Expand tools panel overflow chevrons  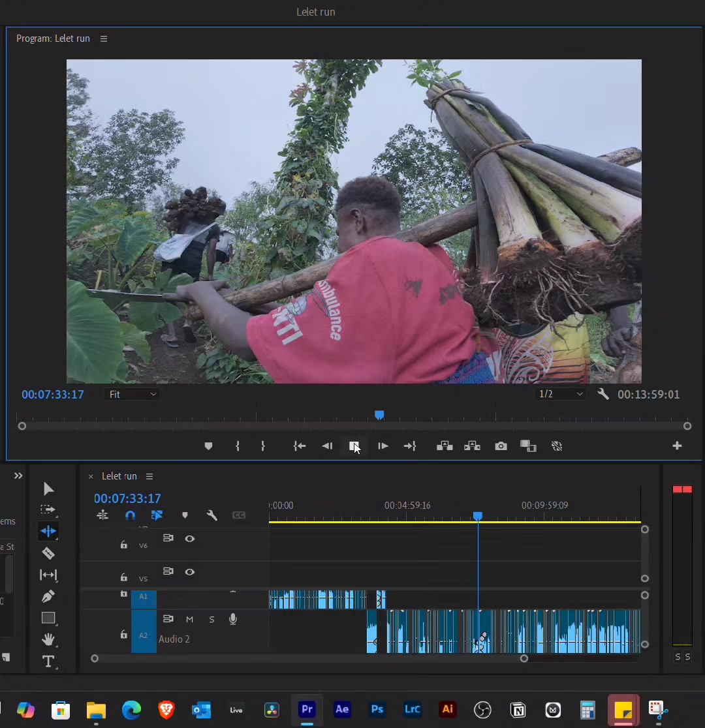18,476
